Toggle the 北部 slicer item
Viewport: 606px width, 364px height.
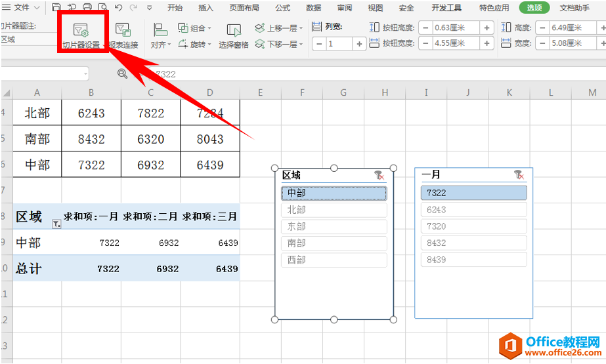coord(334,210)
